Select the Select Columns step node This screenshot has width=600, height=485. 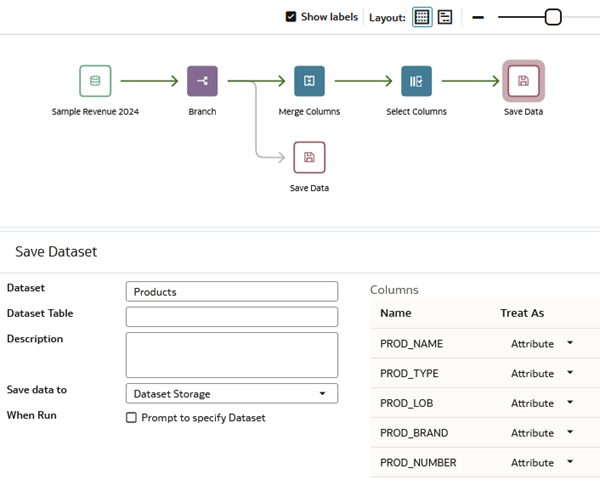pos(416,81)
